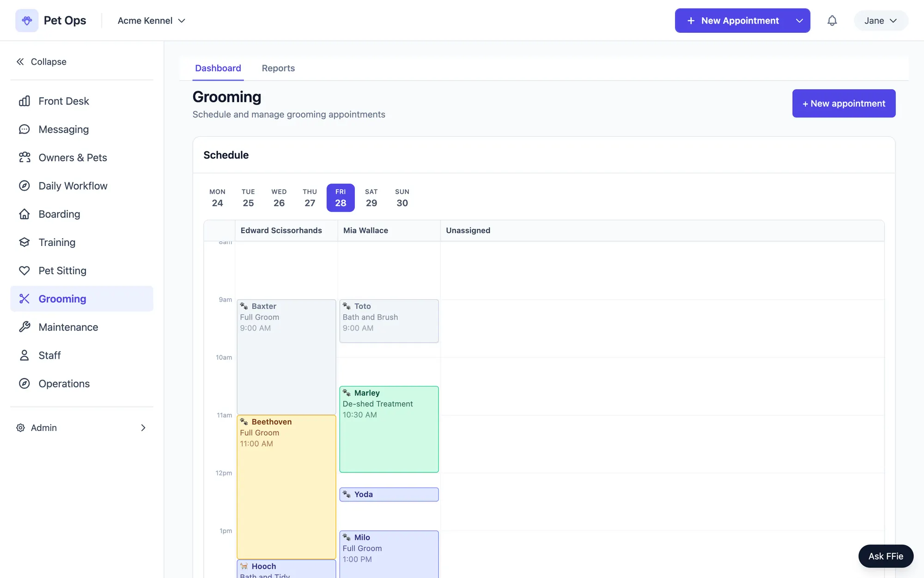Click the Training graduation cap icon
Image resolution: width=924 pixels, height=578 pixels.
(24, 242)
